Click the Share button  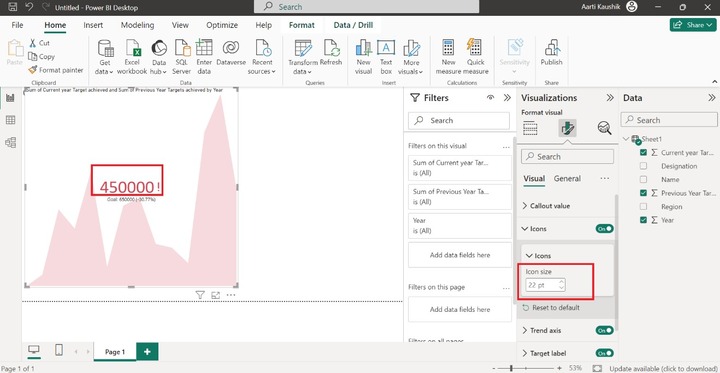693,25
